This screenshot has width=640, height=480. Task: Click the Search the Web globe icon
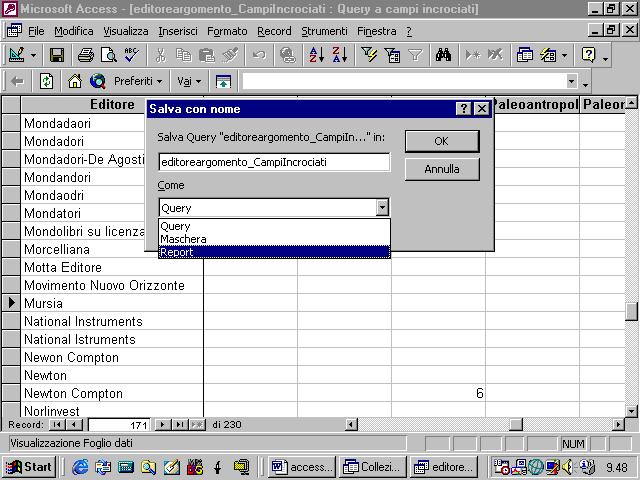click(98, 81)
